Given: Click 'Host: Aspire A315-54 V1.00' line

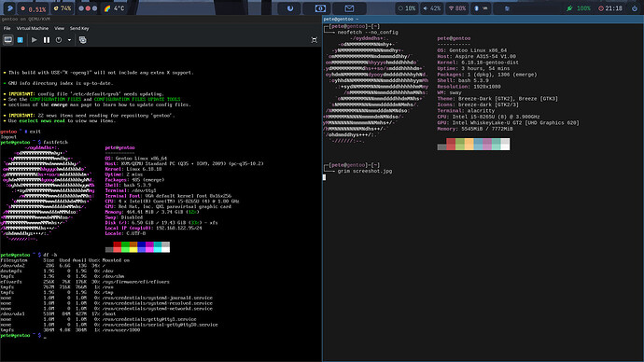Looking at the screenshot, I should pyautogui.click(x=476, y=57).
